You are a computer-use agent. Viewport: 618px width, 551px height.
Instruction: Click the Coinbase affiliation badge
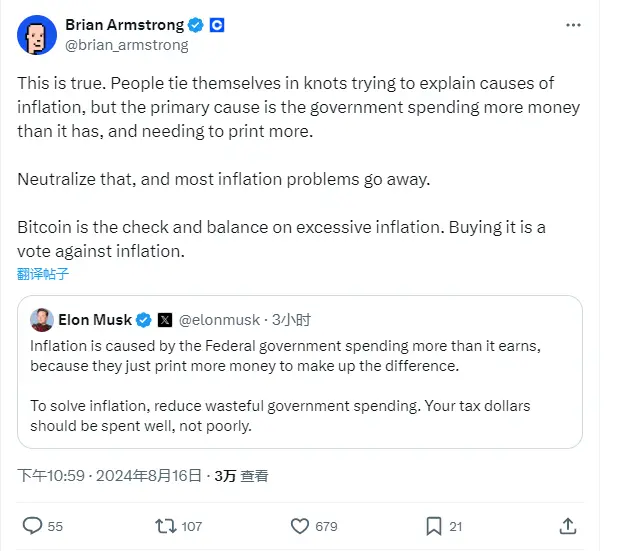[x=217, y=25]
